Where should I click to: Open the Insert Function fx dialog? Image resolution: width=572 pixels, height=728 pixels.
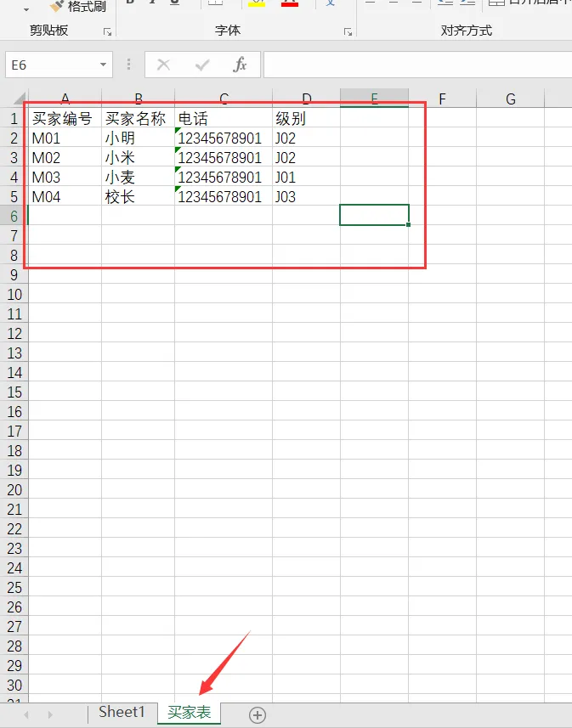point(240,65)
